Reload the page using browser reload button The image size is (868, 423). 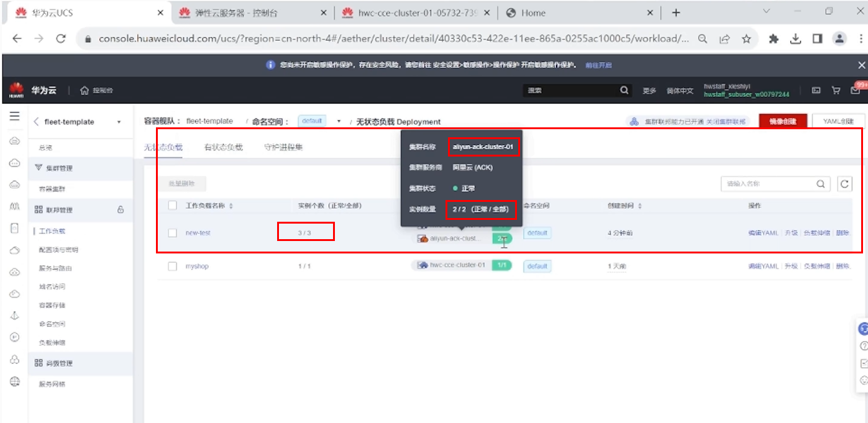click(x=61, y=39)
